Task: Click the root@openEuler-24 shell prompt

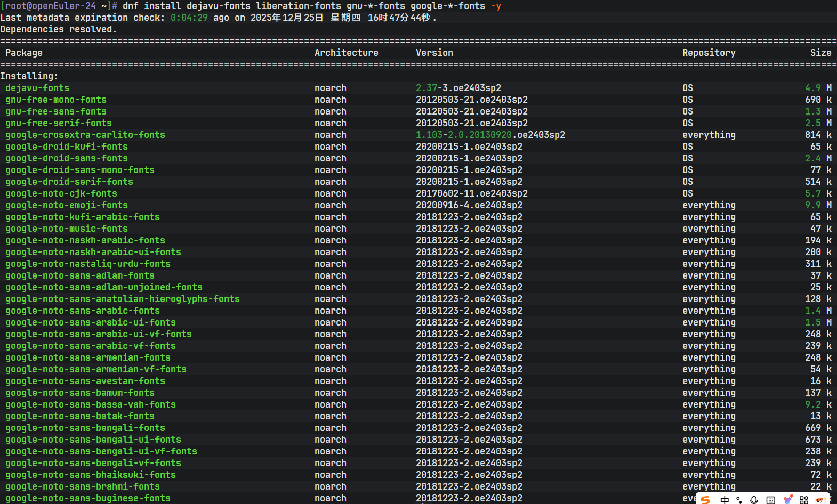Action: click(x=59, y=6)
